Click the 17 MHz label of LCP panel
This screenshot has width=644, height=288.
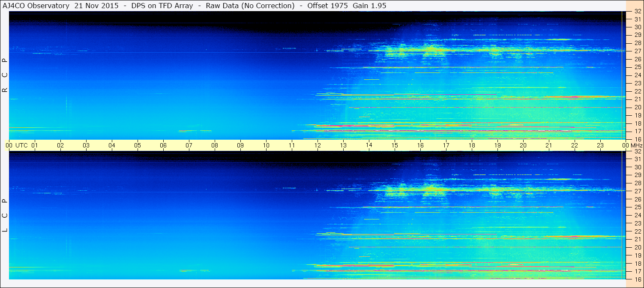(638, 271)
